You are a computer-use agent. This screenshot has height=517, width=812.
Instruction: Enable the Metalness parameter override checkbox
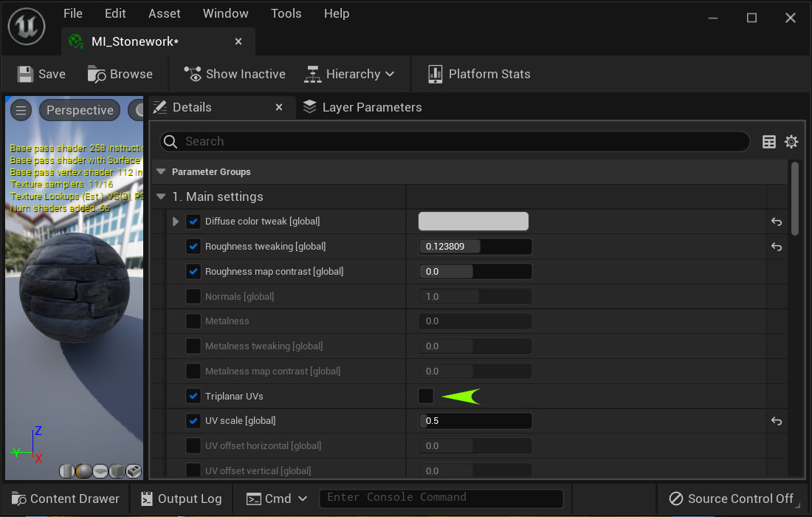(x=193, y=321)
